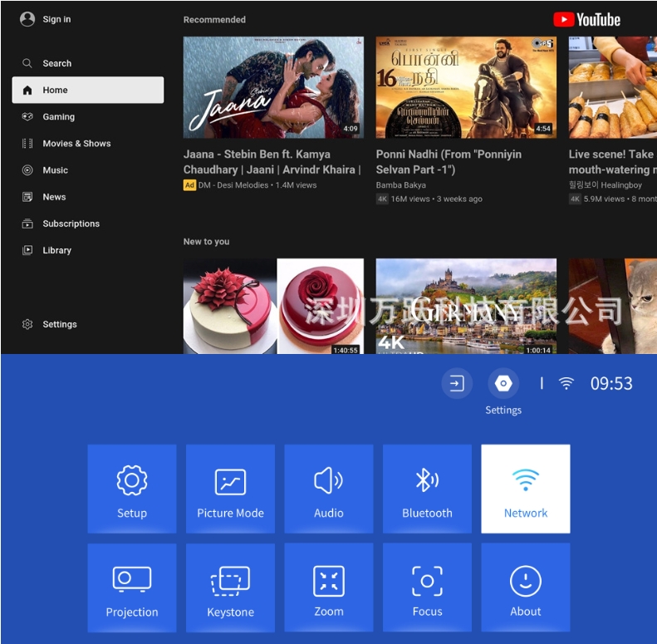Open Search in YouTube sidebar
Viewport: 657px width, 644px height.
(88, 63)
